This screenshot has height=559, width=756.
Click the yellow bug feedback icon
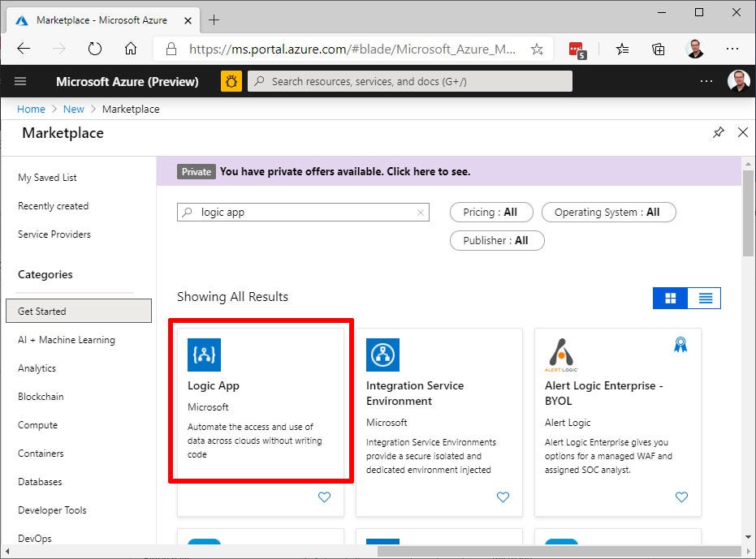coord(231,81)
